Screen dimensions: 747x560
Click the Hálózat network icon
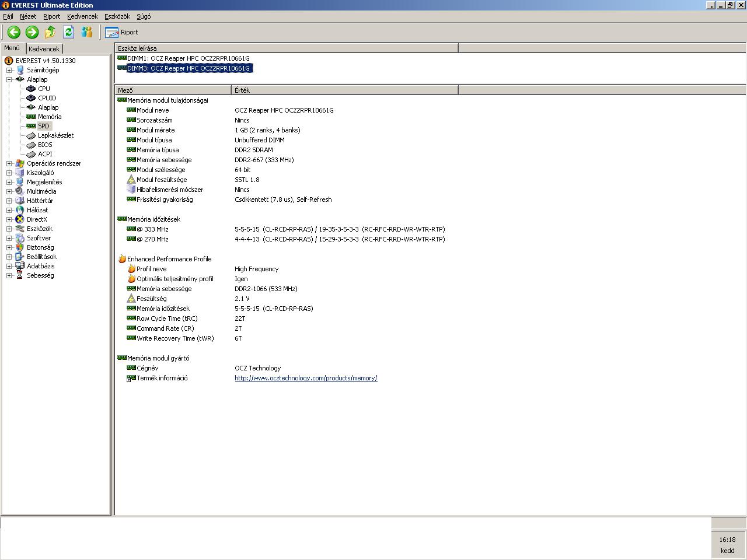pyautogui.click(x=20, y=210)
